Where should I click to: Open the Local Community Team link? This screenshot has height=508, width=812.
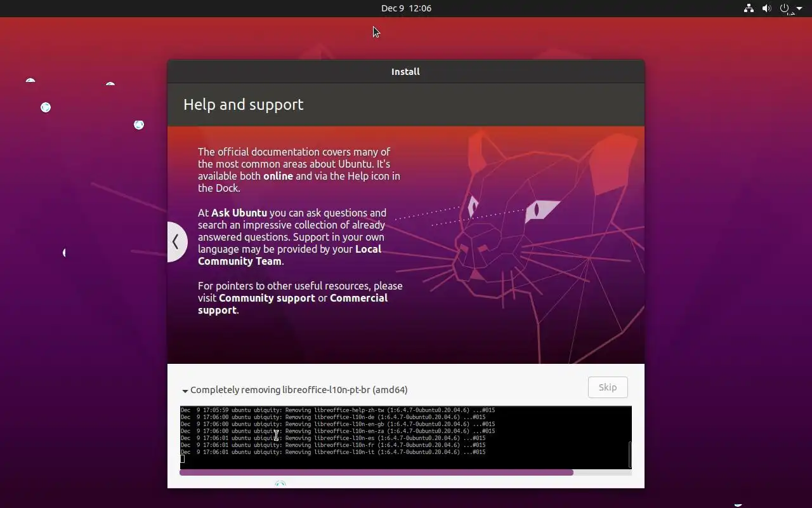pos(289,255)
